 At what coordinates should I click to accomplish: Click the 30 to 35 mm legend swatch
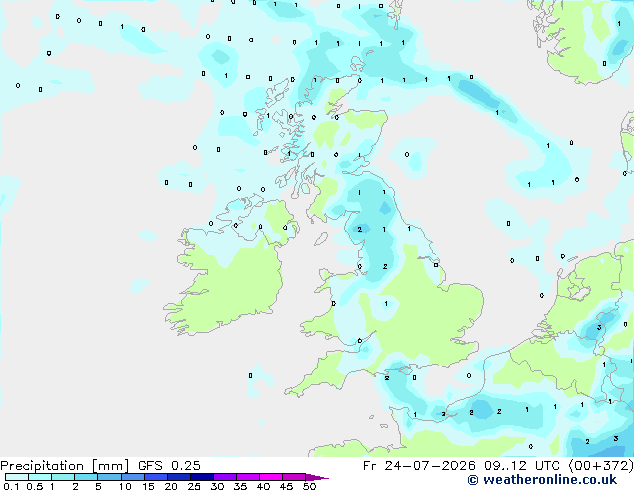(224, 477)
